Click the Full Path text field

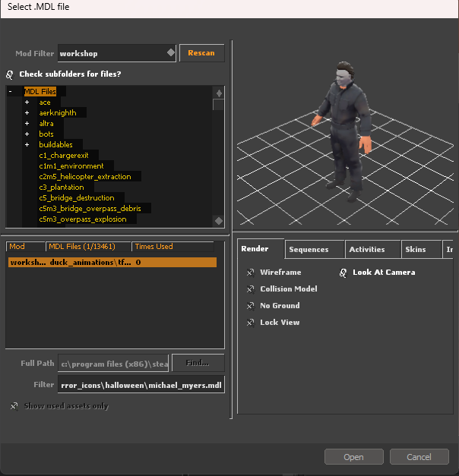coord(113,364)
